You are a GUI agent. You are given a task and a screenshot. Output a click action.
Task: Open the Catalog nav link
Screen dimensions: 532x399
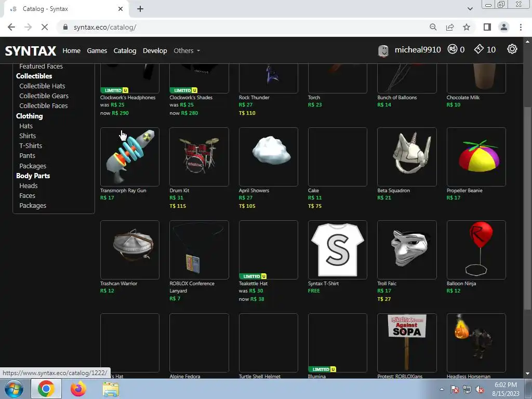pos(125,50)
